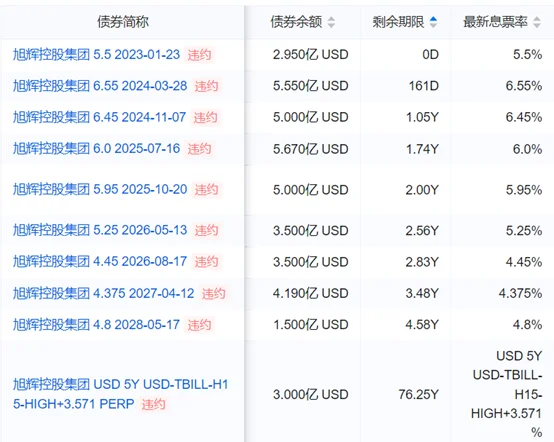Sort by 剩余期限 column arrows
Image resolution: width=554 pixels, height=442 pixels.
tap(433, 22)
